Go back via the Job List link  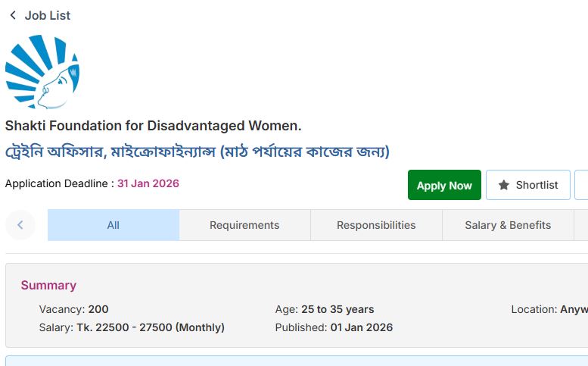pos(47,15)
